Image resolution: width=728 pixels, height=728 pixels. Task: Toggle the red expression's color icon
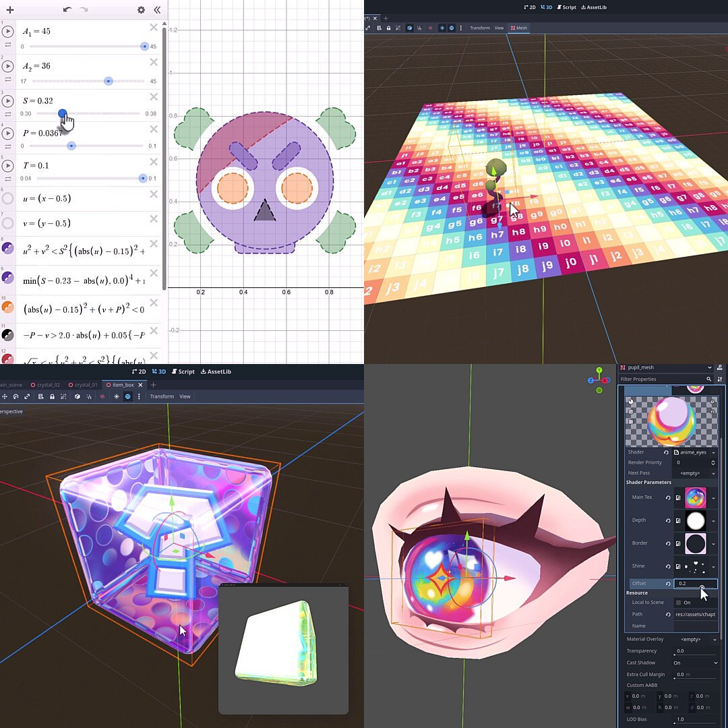coord(7,359)
